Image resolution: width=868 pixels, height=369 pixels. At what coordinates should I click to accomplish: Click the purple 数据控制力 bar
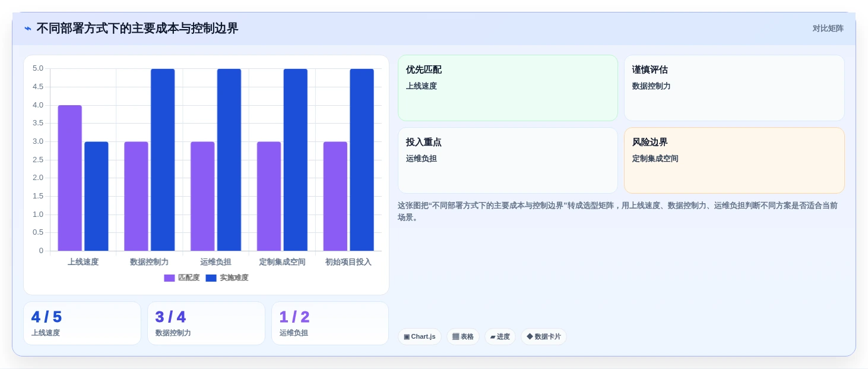click(136, 196)
